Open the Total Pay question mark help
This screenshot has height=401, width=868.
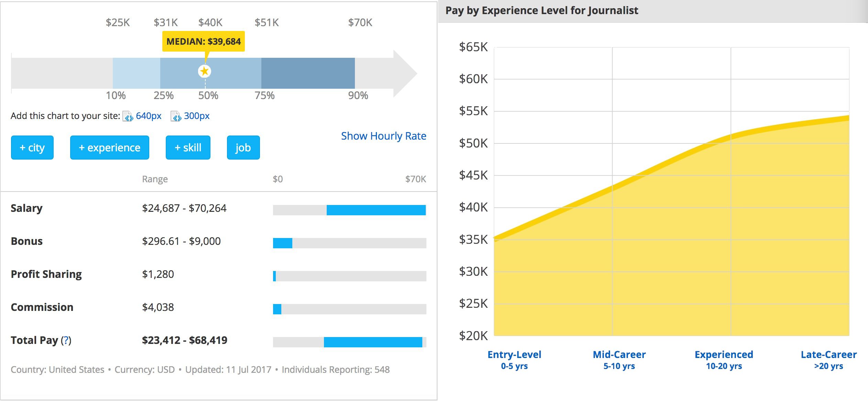click(x=66, y=340)
